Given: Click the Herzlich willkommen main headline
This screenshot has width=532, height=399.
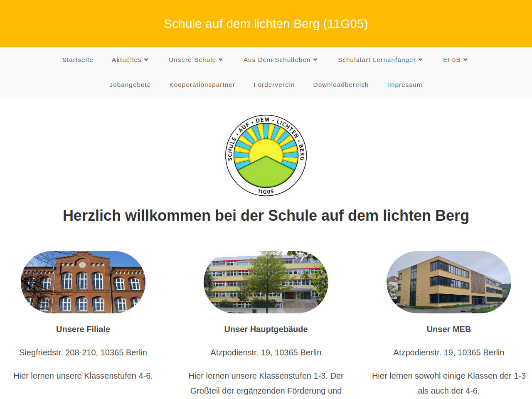Looking at the screenshot, I should (x=266, y=216).
